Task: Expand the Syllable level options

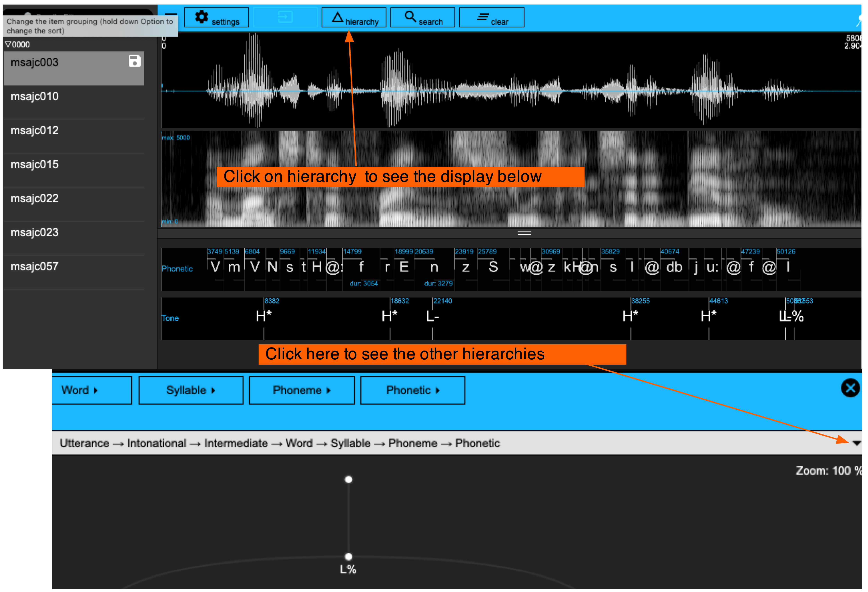Action: (191, 390)
